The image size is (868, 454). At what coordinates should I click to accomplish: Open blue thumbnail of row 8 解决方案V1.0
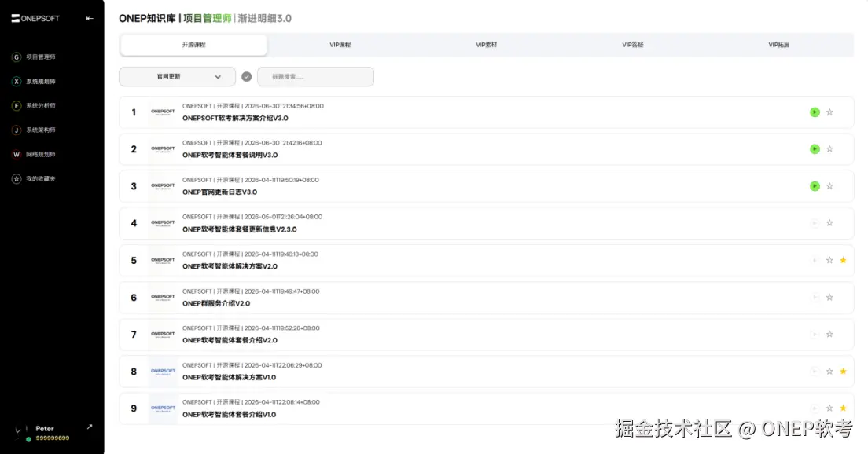point(163,371)
